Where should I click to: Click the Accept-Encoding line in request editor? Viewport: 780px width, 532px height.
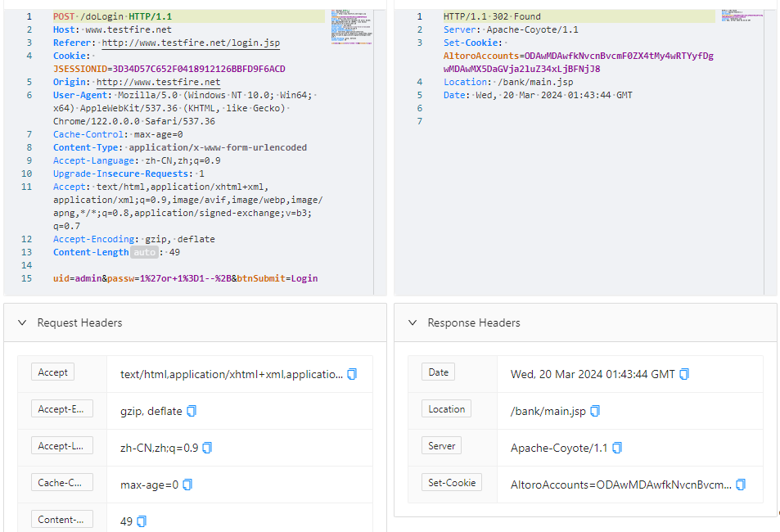(134, 239)
